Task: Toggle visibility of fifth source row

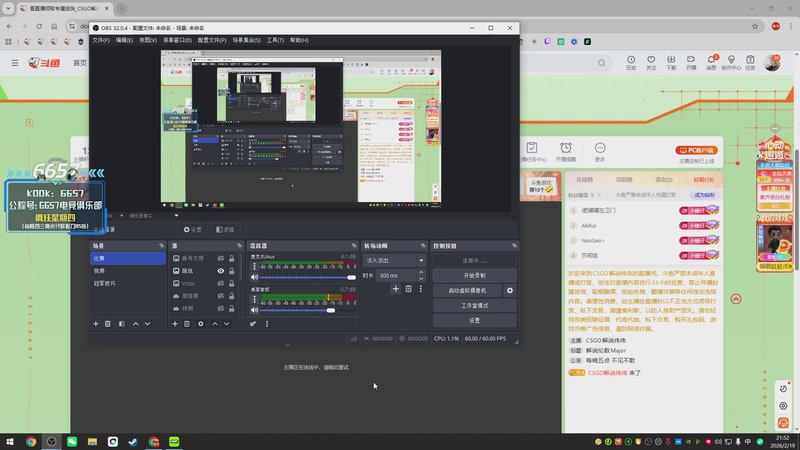Action: (x=220, y=309)
